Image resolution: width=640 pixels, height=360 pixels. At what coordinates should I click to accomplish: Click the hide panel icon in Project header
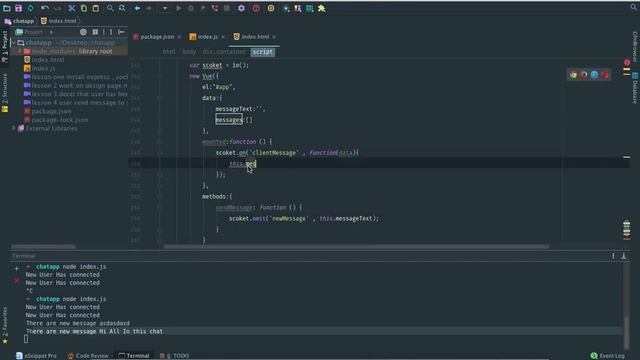pyautogui.click(x=121, y=32)
